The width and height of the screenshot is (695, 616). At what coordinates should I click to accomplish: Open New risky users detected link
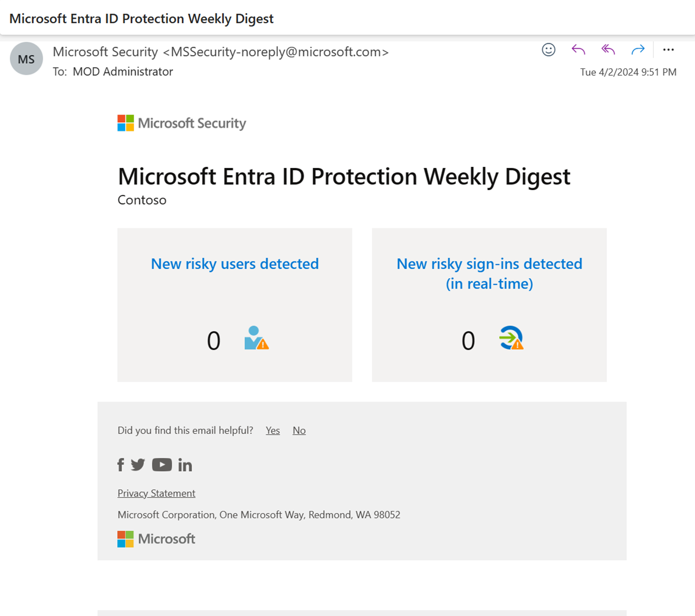coord(235,264)
